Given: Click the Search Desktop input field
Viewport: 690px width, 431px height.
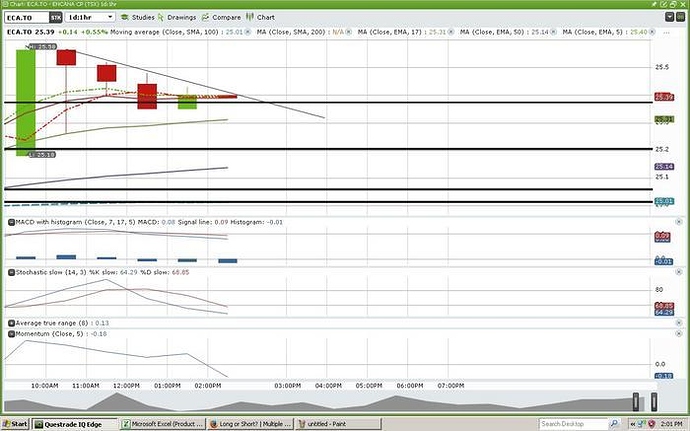Looking at the screenshot, I should click(573, 424).
